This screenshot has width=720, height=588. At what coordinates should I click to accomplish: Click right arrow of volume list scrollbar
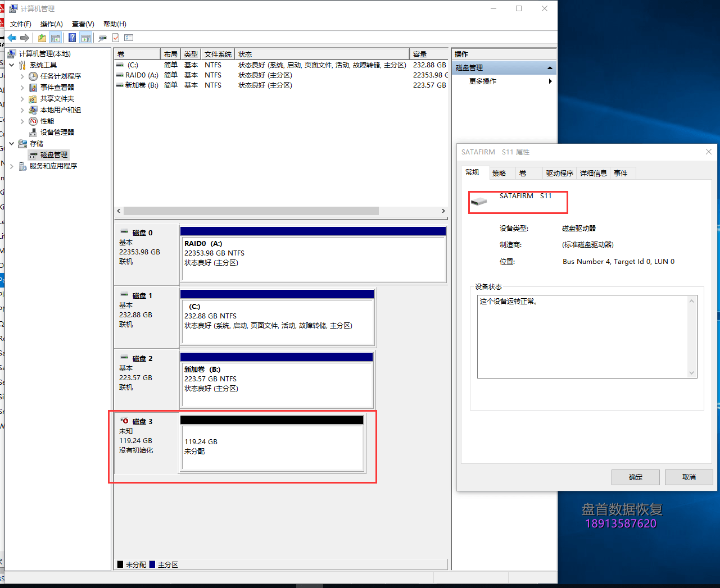pos(443,211)
